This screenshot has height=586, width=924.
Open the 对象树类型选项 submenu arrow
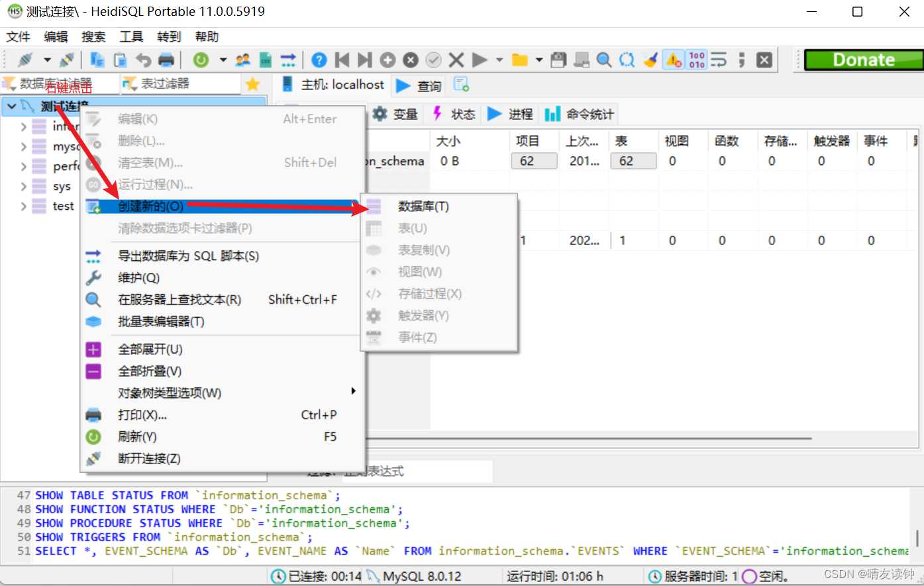click(x=353, y=392)
